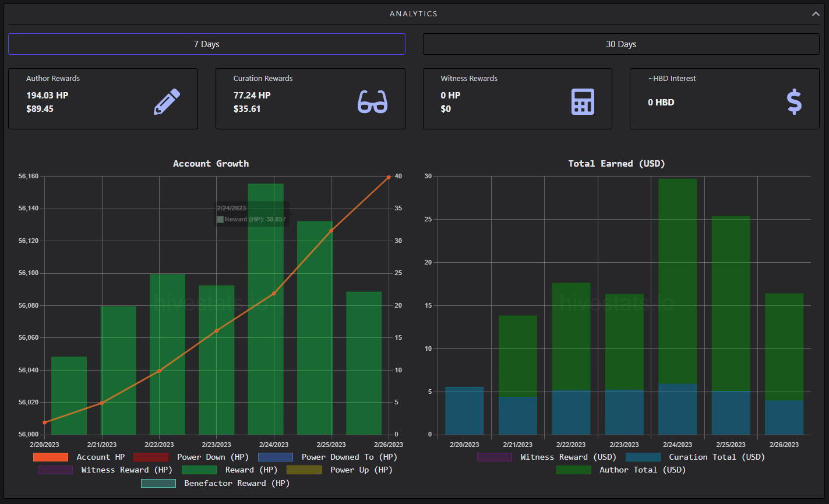The height and width of the screenshot is (504, 829).
Task: Click the 77.24 HP curation value
Action: 252,96
